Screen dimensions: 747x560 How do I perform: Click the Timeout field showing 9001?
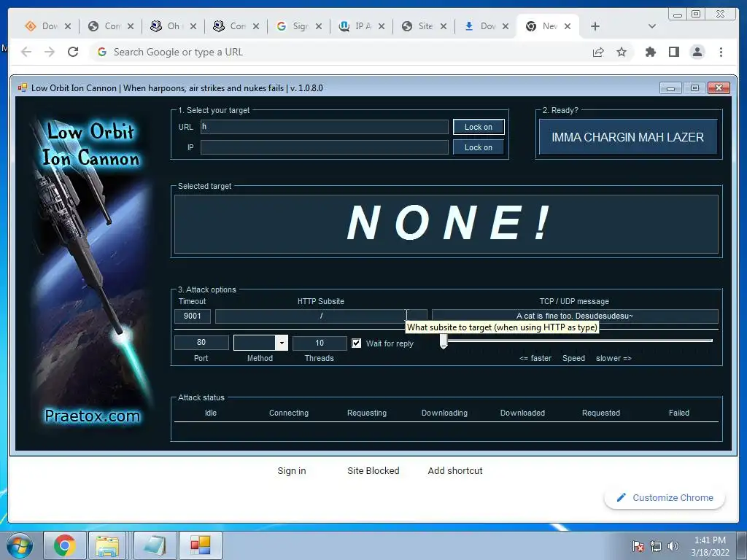pos(192,316)
